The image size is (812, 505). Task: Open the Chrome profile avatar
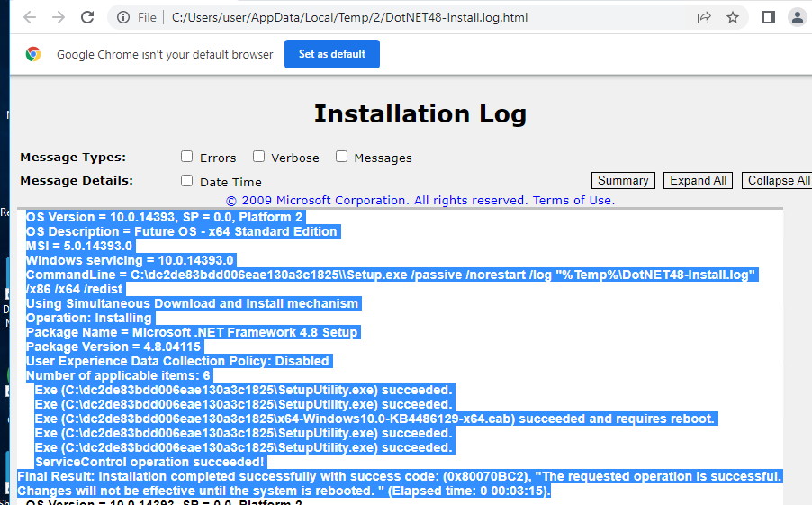point(798,18)
